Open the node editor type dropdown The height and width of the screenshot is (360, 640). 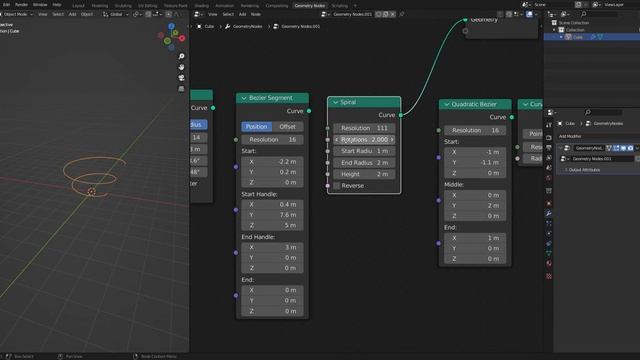[198, 14]
